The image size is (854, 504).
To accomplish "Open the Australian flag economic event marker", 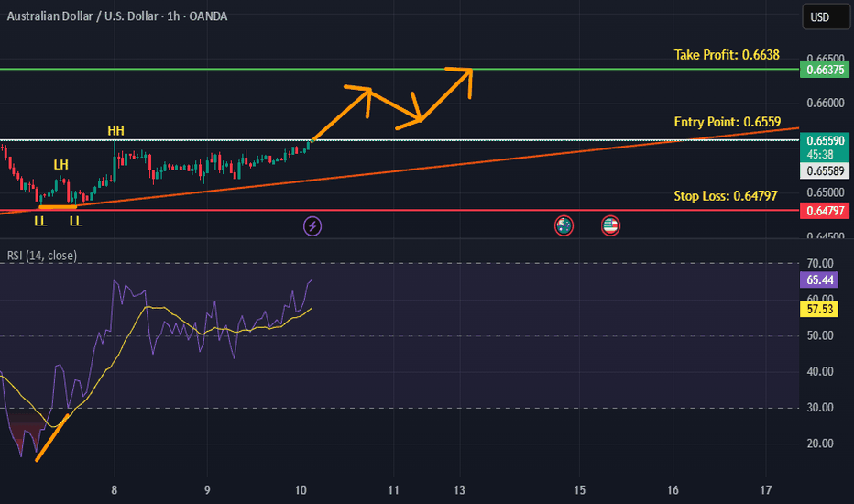I will 564,225.
